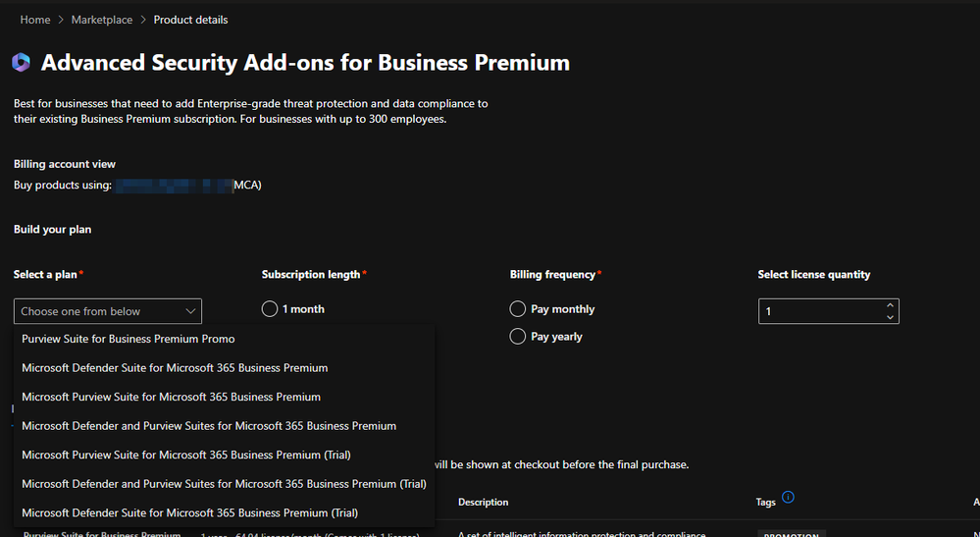Focus the license quantity input field
Screen dimensions: 980x537
coord(820,311)
